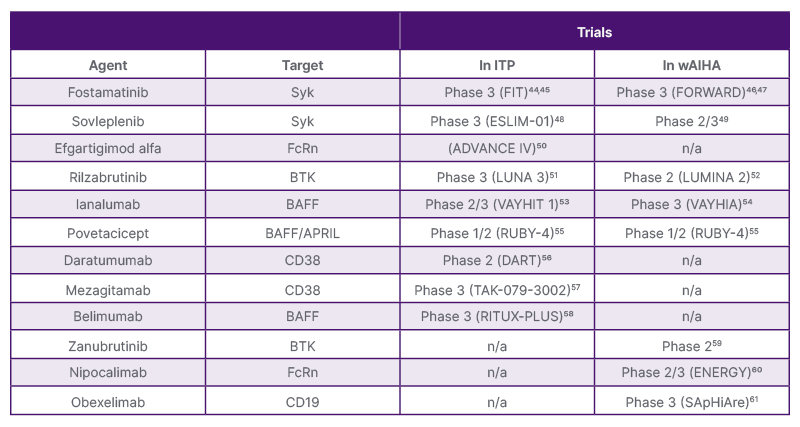The image size is (800, 427).
Task: Click the Trials header cell
Action: tap(594, 32)
